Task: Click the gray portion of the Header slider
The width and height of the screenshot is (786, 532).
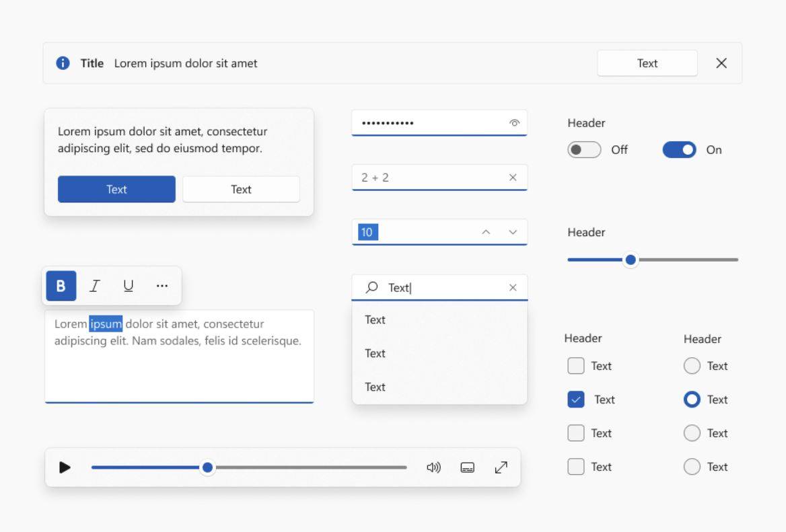Action: 688,260
